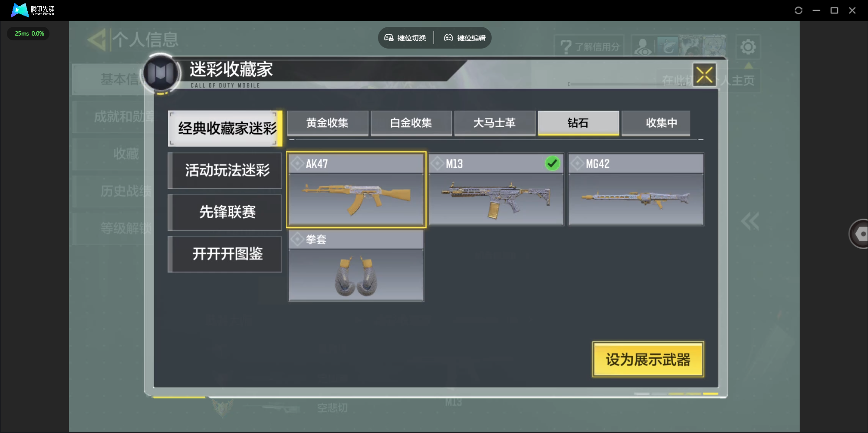This screenshot has height=433, width=868.
Task: Open the 等级解锁 sidebar item
Action: pos(113,228)
